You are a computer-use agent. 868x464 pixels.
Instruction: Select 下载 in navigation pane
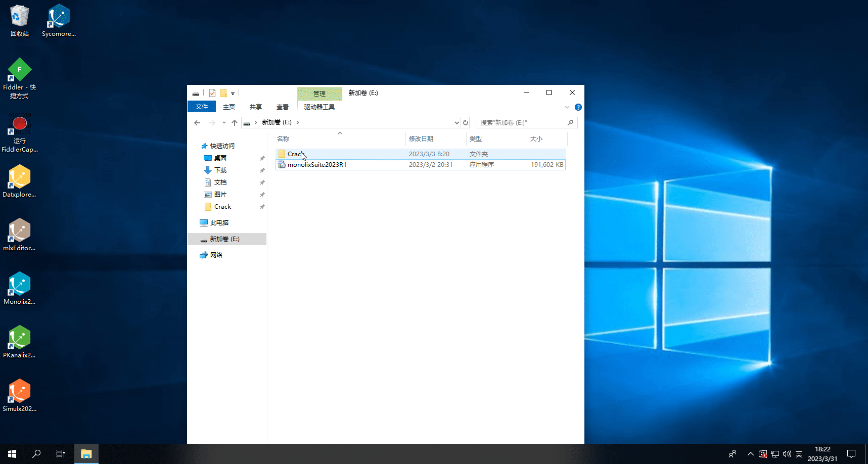pos(220,170)
